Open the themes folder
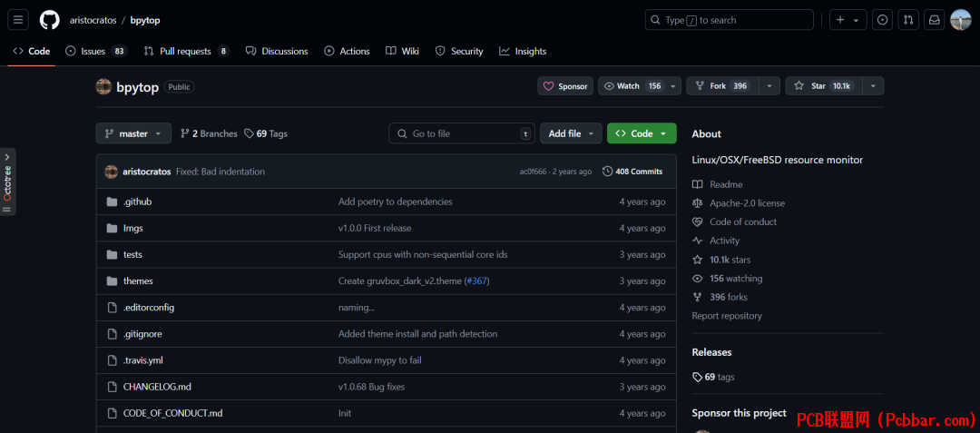980x433 pixels. [138, 281]
